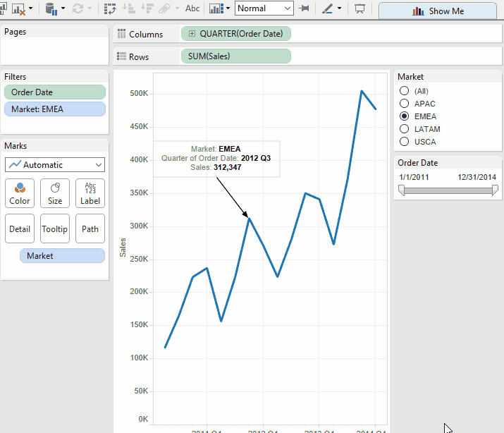Expand the QUARTER(Order Date) pill with plus
This screenshot has height=433, width=504.
192,34
